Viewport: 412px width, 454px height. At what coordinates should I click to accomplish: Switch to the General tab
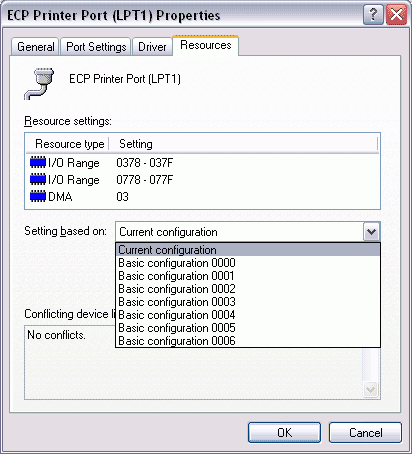36,47
